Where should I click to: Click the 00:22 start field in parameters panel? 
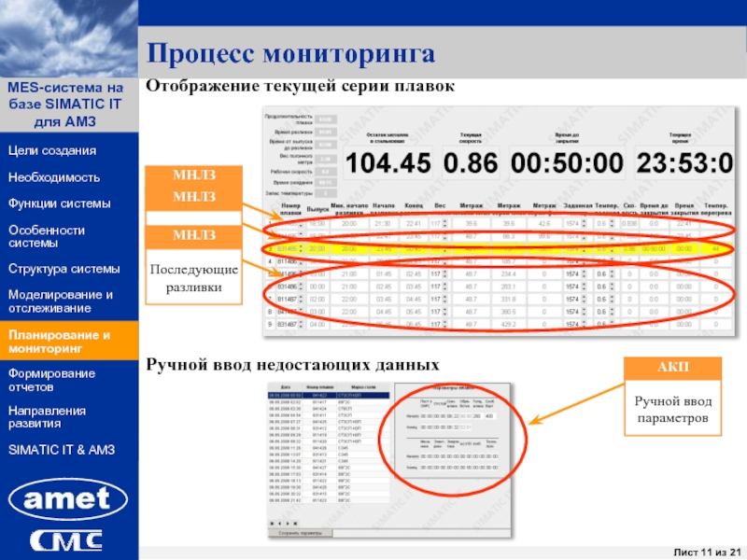pos(453,416)
